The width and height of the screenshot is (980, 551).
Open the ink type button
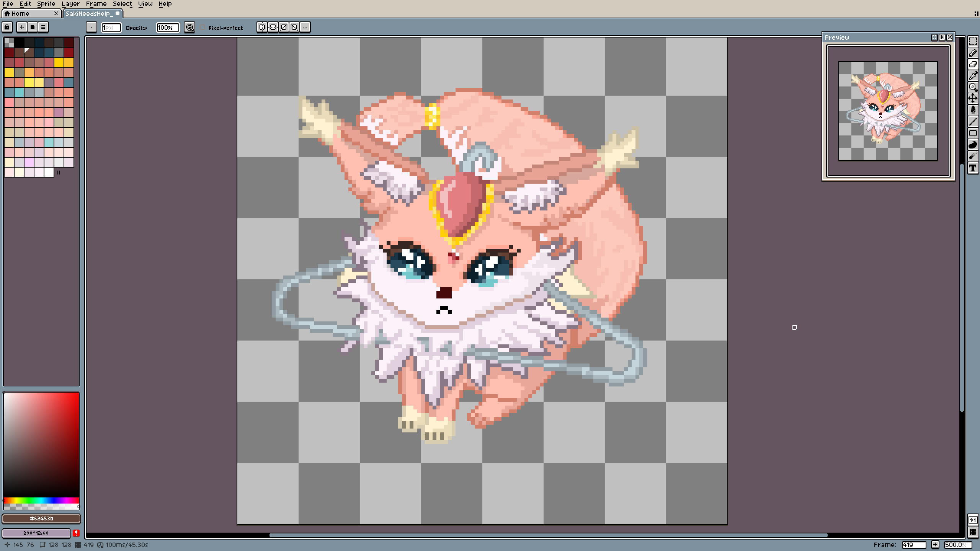pos(189,27)
